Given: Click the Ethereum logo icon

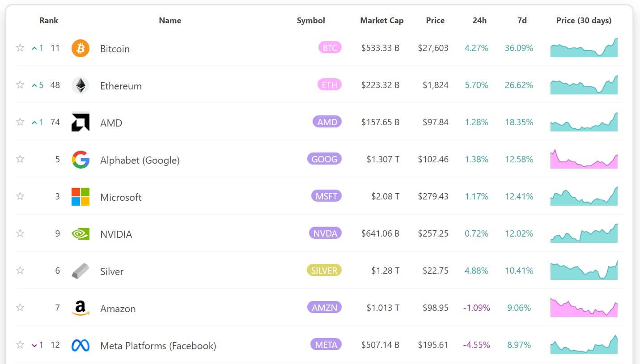Looking at the screenshot, I should click(81, 85).
